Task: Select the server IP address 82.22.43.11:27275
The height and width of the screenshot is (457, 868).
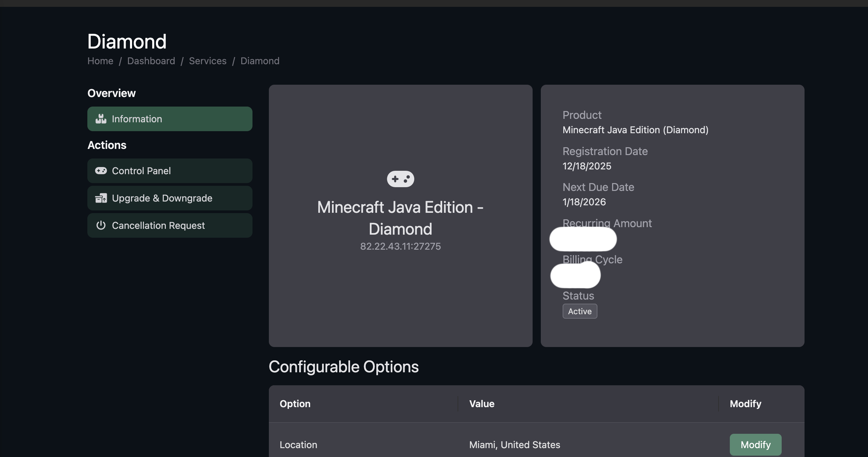Action: pos(400,246)
